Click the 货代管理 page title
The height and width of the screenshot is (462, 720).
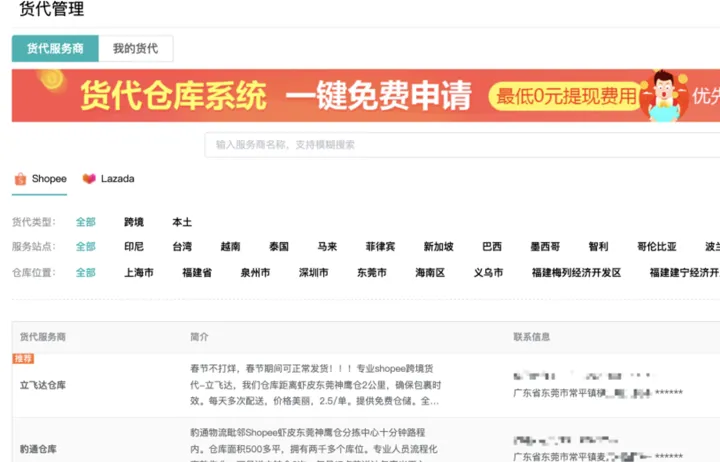click(52, 9)
